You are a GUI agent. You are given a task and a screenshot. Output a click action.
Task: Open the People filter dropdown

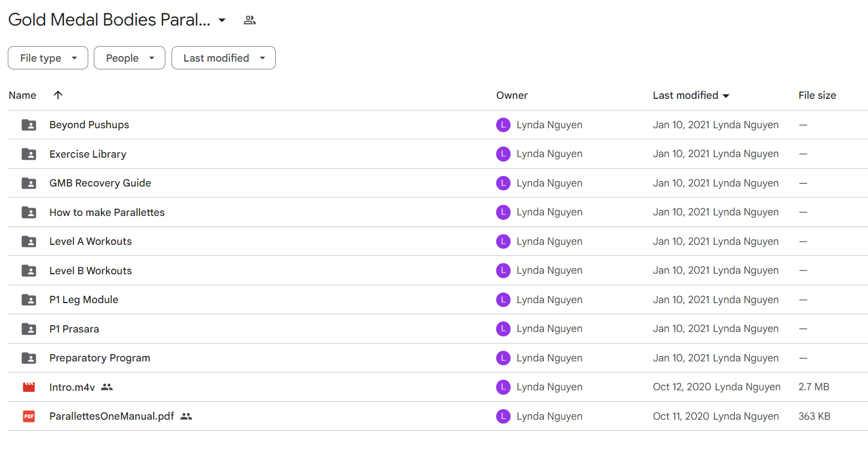[129, 58]
